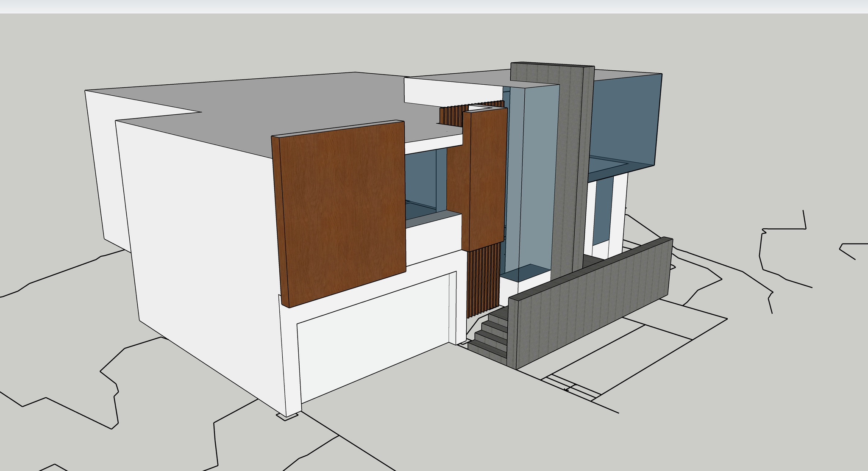
Task: Click the tall gray concrete chimney column
Action: [x=570, y=169]
